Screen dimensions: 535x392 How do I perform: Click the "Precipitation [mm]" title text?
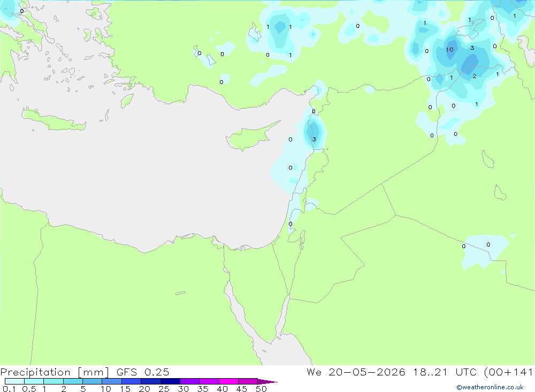pyautogui.click(x=55, y=372)
